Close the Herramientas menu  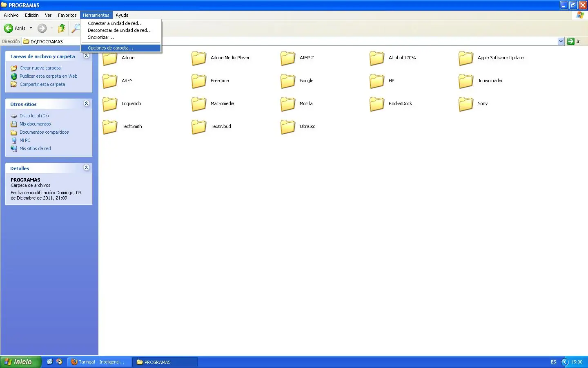point(96,15)
